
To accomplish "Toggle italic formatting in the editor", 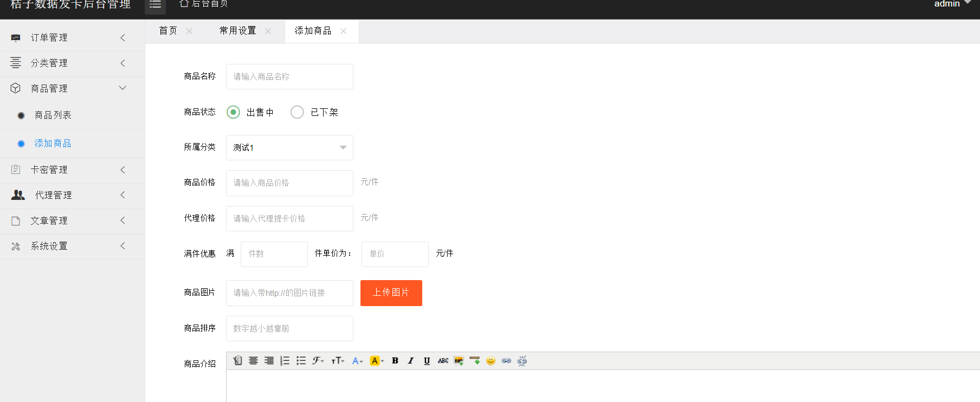I will (411, 361).
